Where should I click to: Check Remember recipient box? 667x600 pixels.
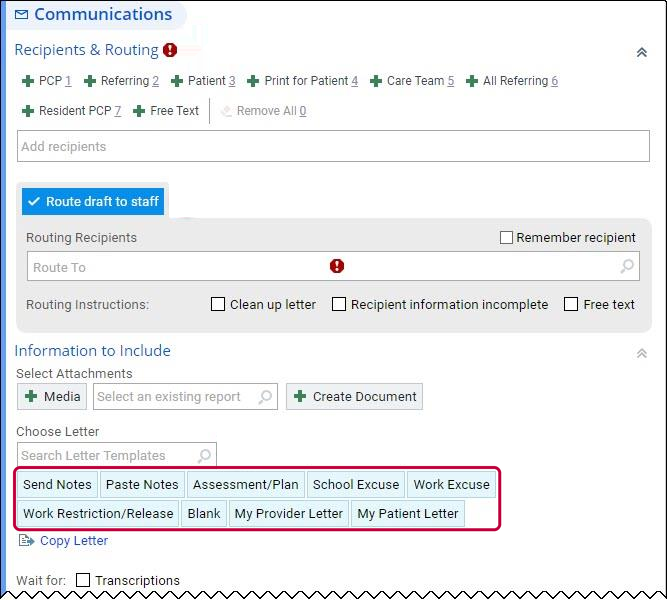point(506,237)
